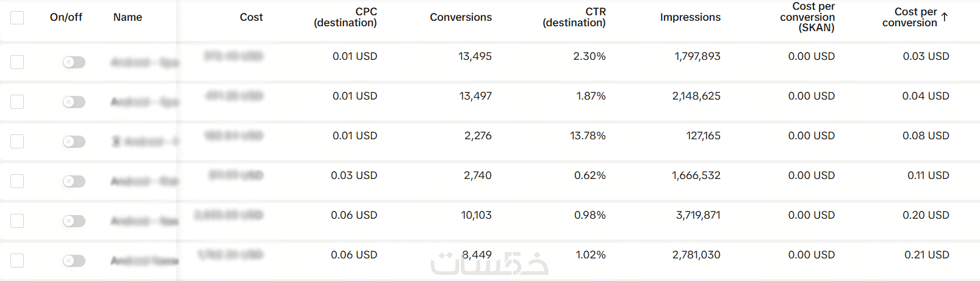Toggle the campaign with 10,103 conversions
Viewport: 980px width, 281px height.
coord(74,221)
